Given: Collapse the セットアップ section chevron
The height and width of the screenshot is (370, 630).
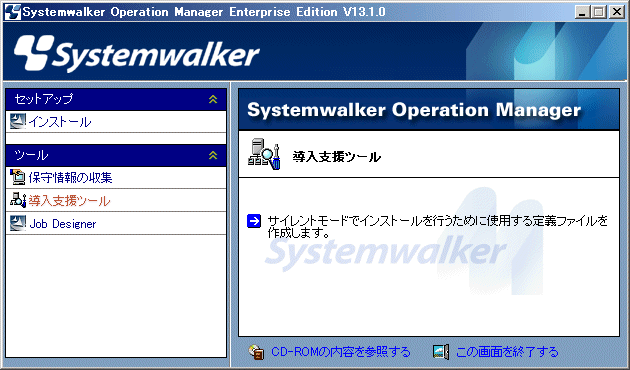Looking at the screenshot, I should click(213, 99).
